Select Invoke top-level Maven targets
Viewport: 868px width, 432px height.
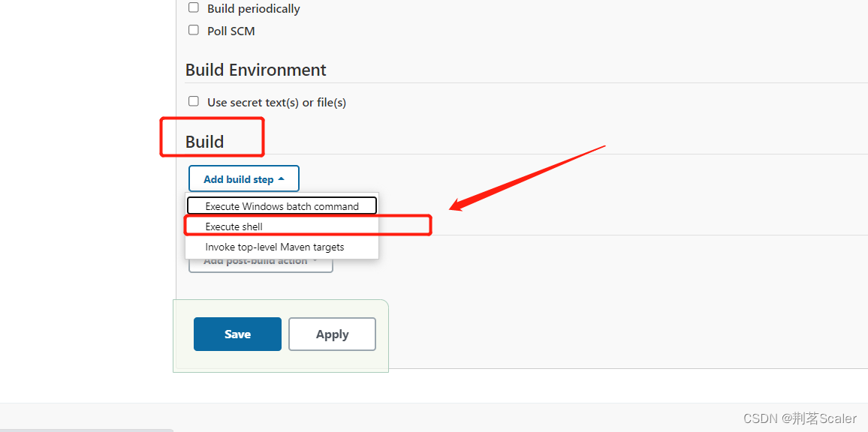[x=275, y=247]
